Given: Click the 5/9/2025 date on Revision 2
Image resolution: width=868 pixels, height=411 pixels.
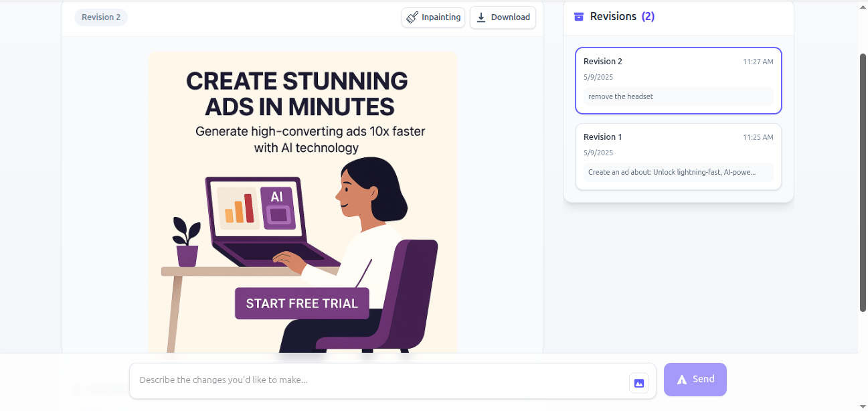Looking at the screenshot, I should coord(598,78).
